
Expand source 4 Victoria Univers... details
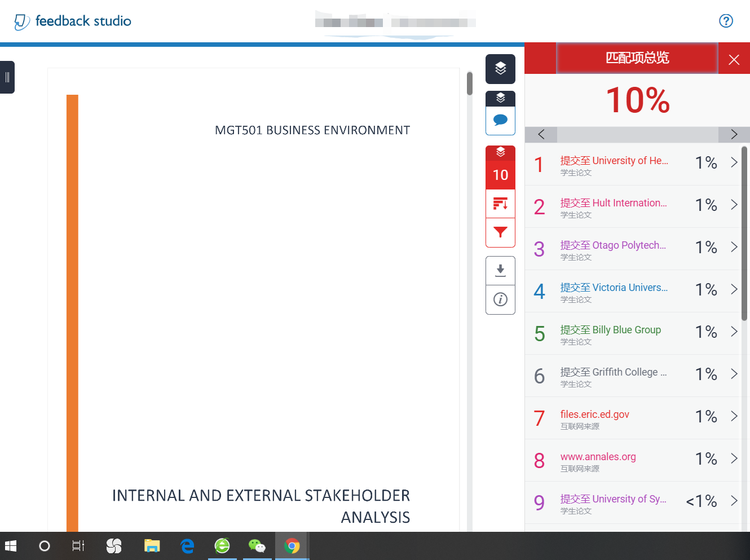734,289
